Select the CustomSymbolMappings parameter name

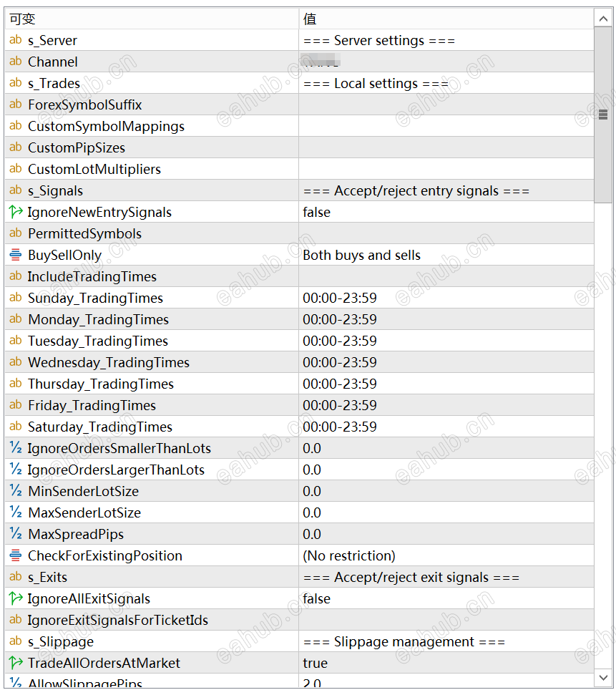click(x=106, y=127)
